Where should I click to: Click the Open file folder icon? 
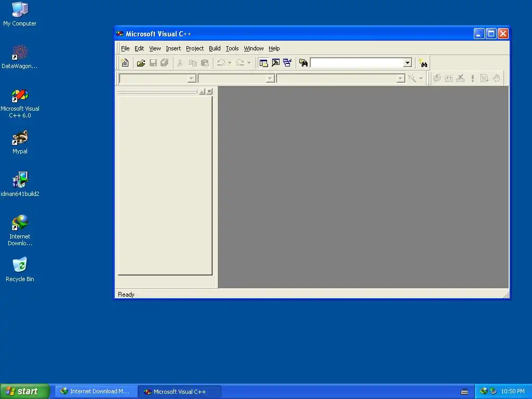(141, 63)
